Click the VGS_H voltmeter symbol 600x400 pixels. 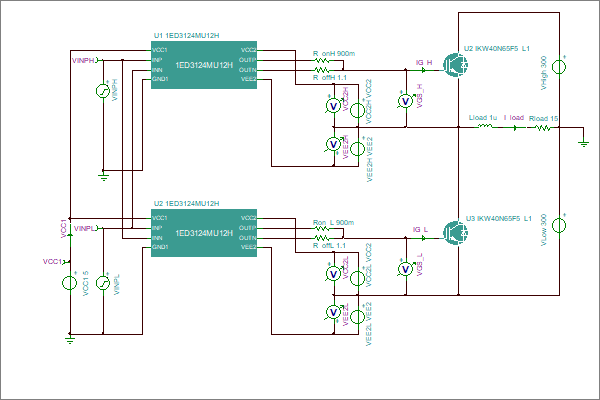click(x=406, y=101)
